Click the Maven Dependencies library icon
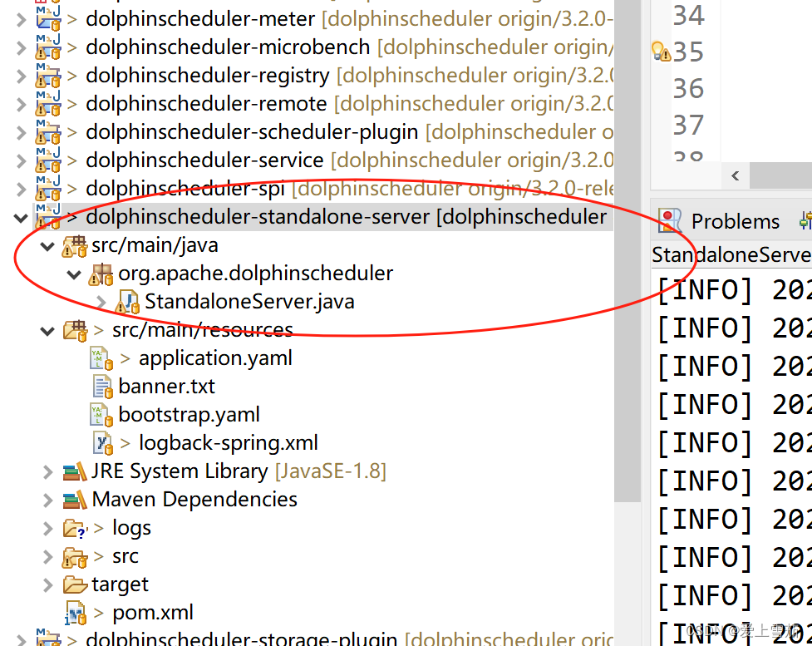This screenshot has width=812, height=646. (73, 499)
